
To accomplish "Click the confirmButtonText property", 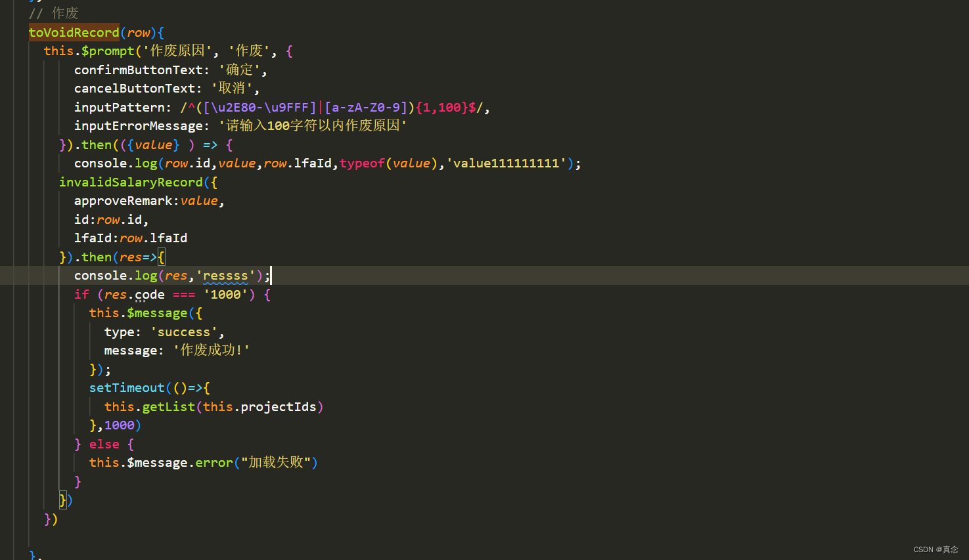I will 138,70.
